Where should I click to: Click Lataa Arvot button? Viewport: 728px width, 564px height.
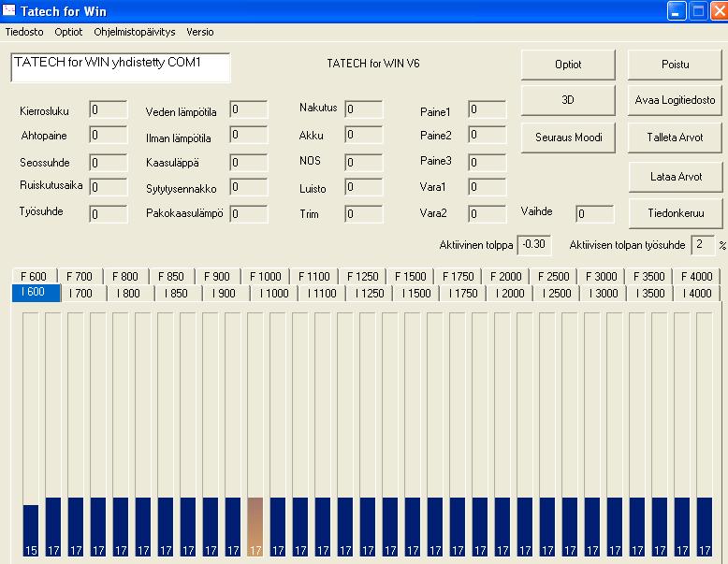click(676, 177)
